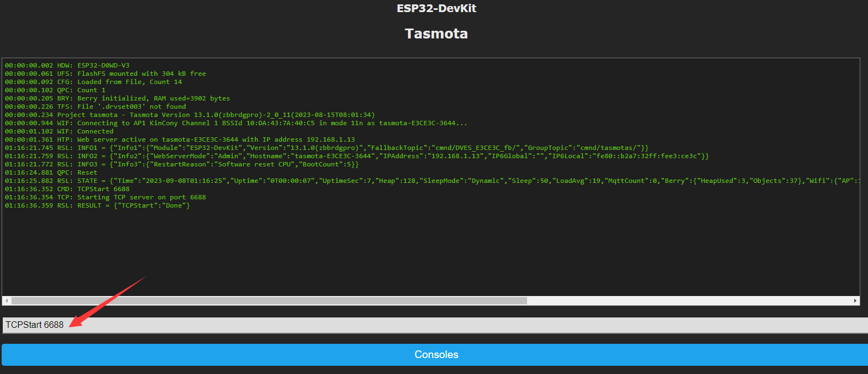Image resolution: width=868 pixels, height=374 pixels.
Task: Click the Tasmota heading
Action: pyautogui.click(x=436, y=34)
